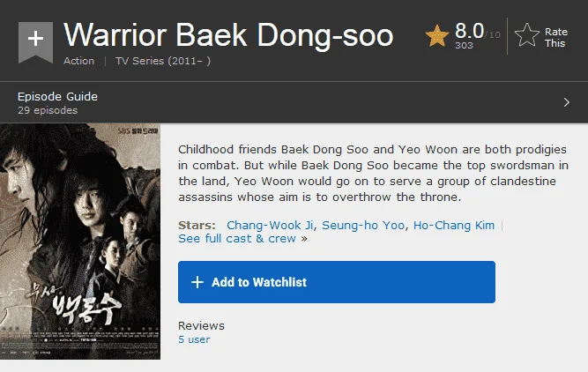Click the 8.0 rating score
Viewport: 588px width, 372px height.
click(469, 31)
